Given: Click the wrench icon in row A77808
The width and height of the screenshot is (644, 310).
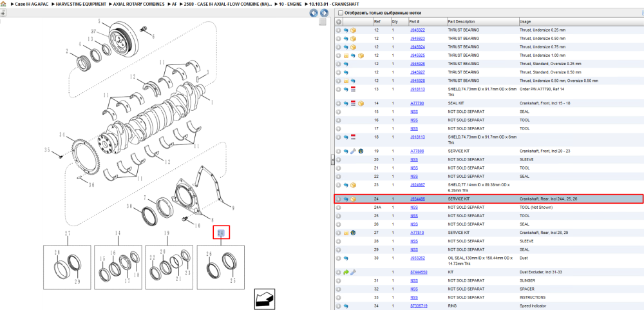Looking at the screenshot, I should click(x=353, y=151).
